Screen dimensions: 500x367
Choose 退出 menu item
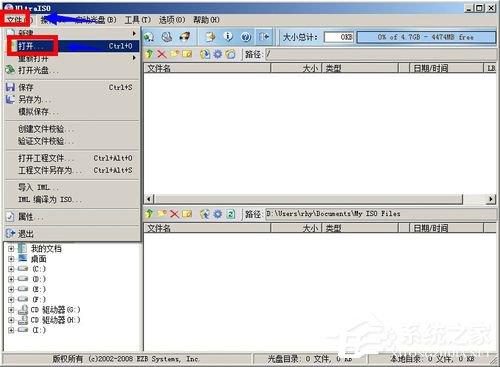[x=72, y=234]
